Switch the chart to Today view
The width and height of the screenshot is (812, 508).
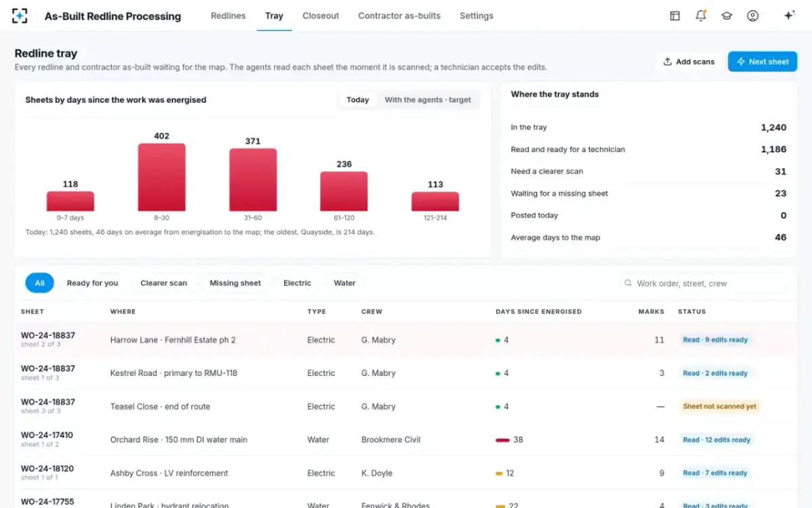358,100
